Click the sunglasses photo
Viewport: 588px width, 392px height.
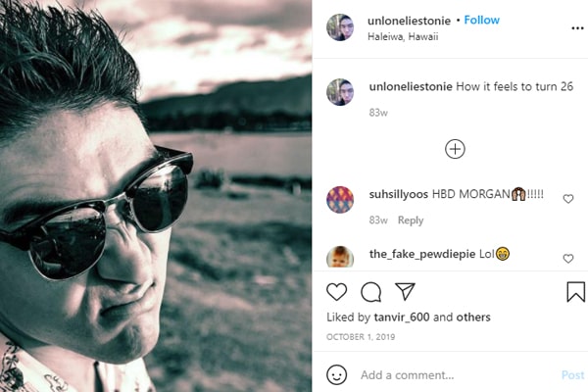click(156, 196)
